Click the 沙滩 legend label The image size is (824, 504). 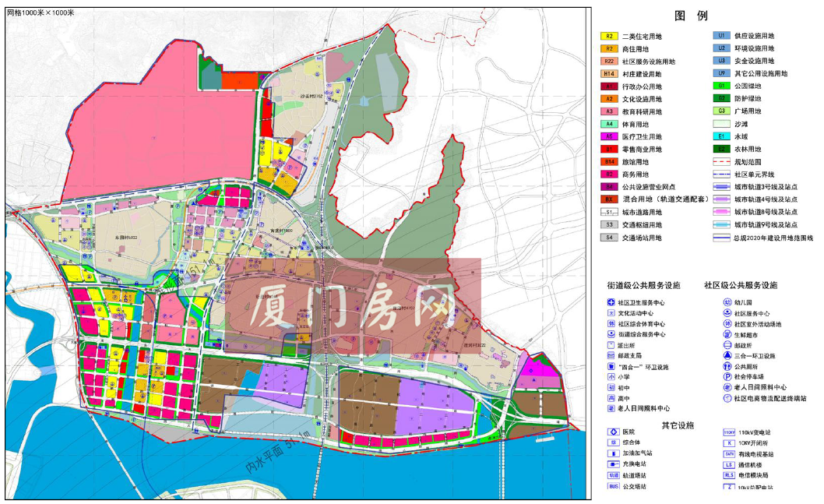click(x=741, y=124)
